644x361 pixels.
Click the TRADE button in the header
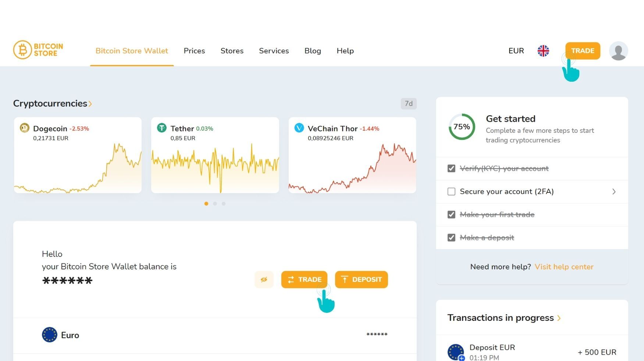pos(583,51)
